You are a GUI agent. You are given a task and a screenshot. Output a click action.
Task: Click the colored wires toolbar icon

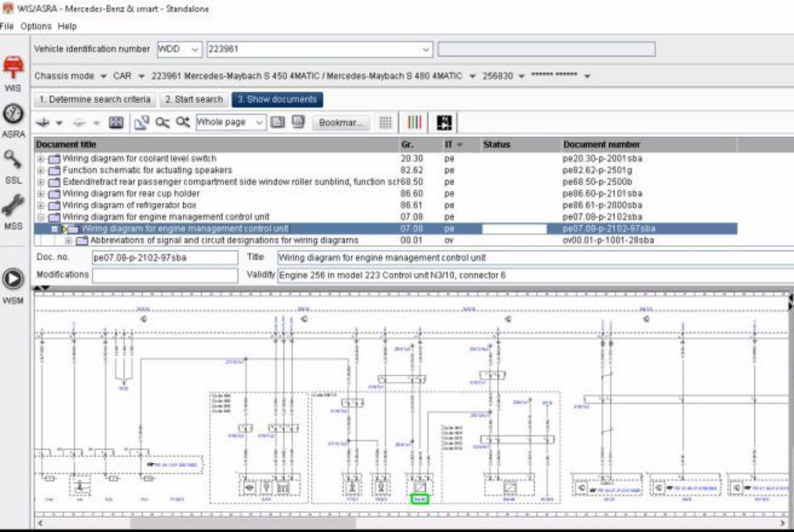(414, 122)
